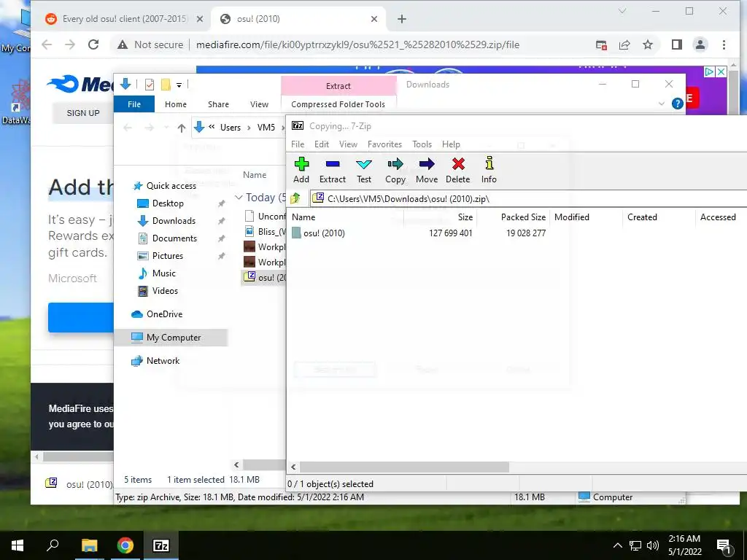Click Explorer Up one level arrow

[x=181, y=128]
